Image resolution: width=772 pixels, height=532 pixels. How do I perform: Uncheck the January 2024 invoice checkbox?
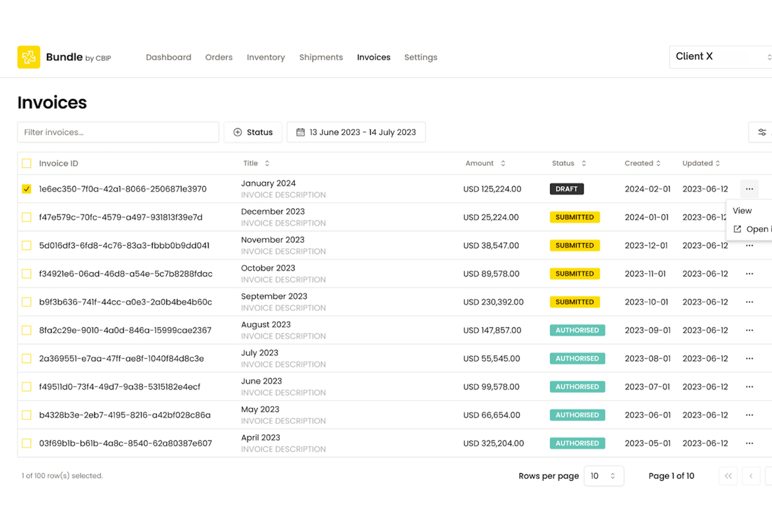pos(26,189)
